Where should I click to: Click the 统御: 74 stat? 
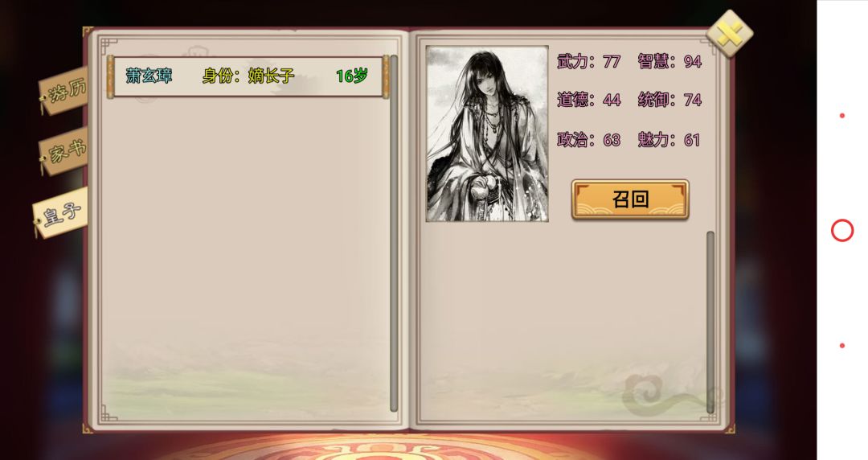click(669, 100)
